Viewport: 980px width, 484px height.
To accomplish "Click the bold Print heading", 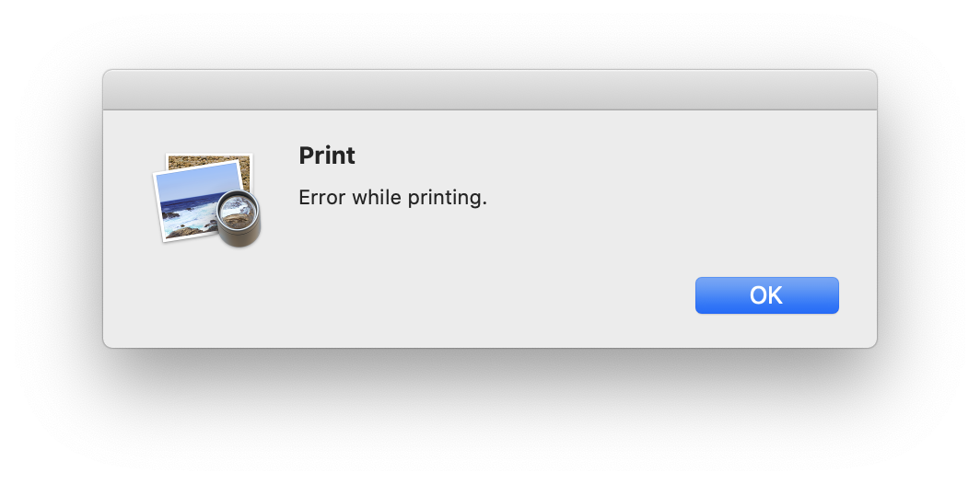I will pos(327,156).
